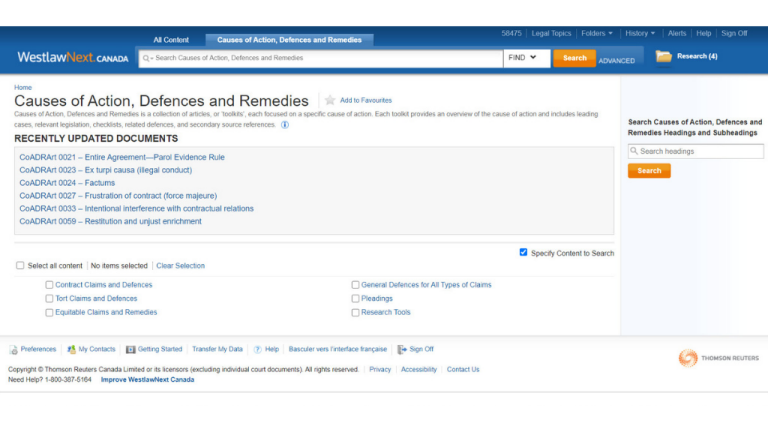The width and height of the screenshot is (768, 432).
Task: Switch to the All Content tab
Action: [171, 40]
